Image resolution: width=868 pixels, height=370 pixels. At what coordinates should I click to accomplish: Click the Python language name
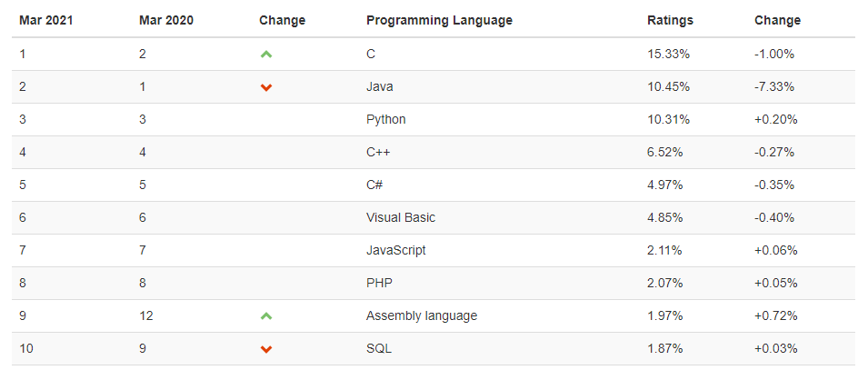point(385,119)
